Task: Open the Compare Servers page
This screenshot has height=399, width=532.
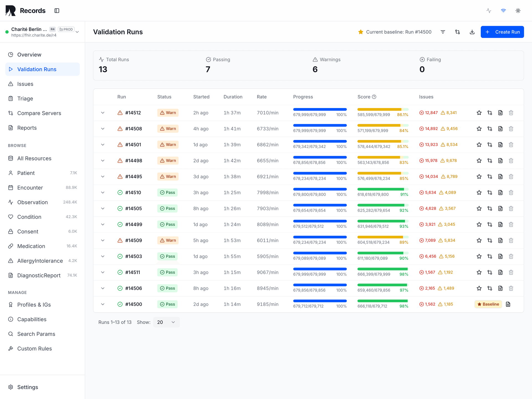Action: click(39, 113)
